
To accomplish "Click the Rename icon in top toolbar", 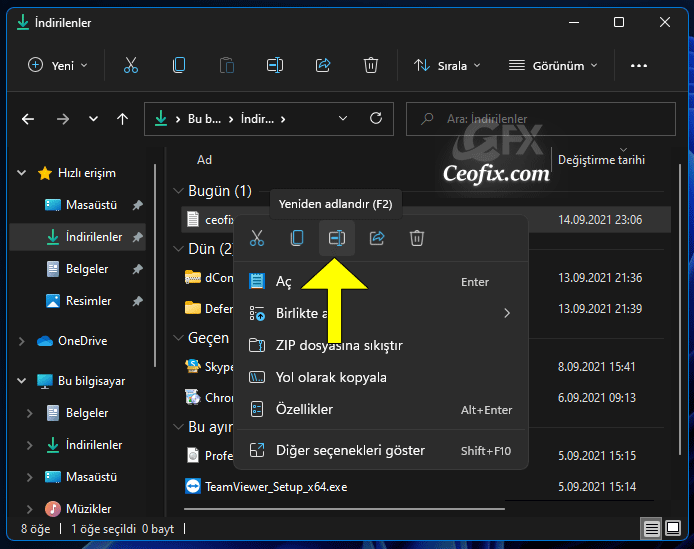I will [275, 65].
